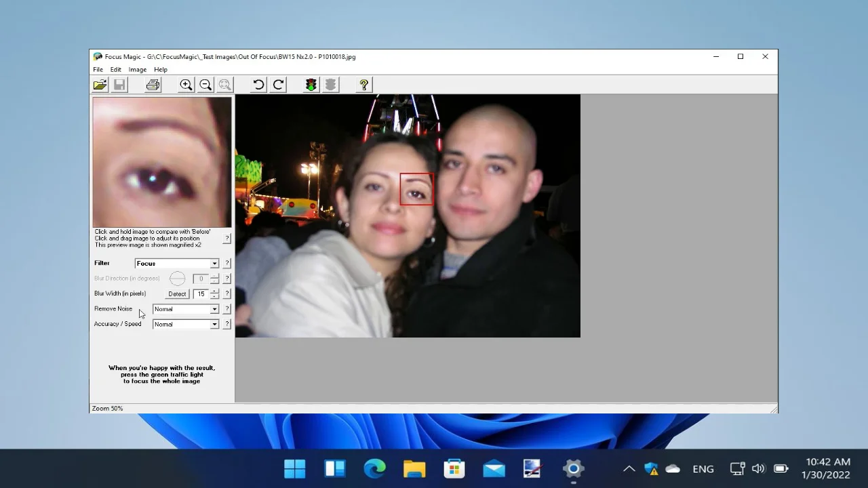Click the volume speaker tray icon
The image size is (868, 488).
tap(758, 468)
